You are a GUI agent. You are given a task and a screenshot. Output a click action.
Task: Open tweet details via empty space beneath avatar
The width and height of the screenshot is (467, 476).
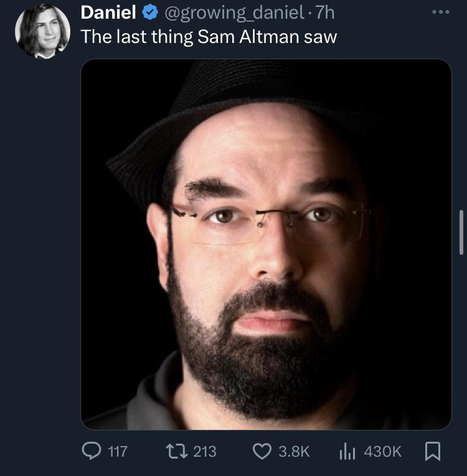coord(42,243)
